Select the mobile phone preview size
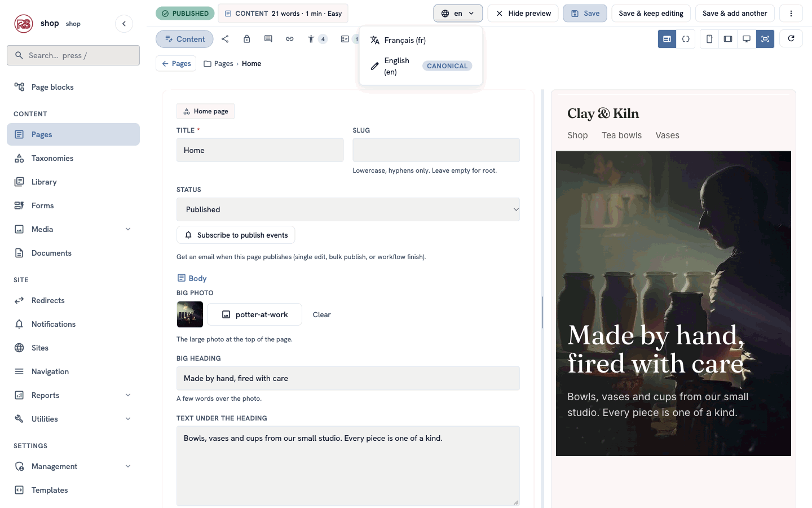The height and width of the screenshot is (508, 812). click(709, 39)
